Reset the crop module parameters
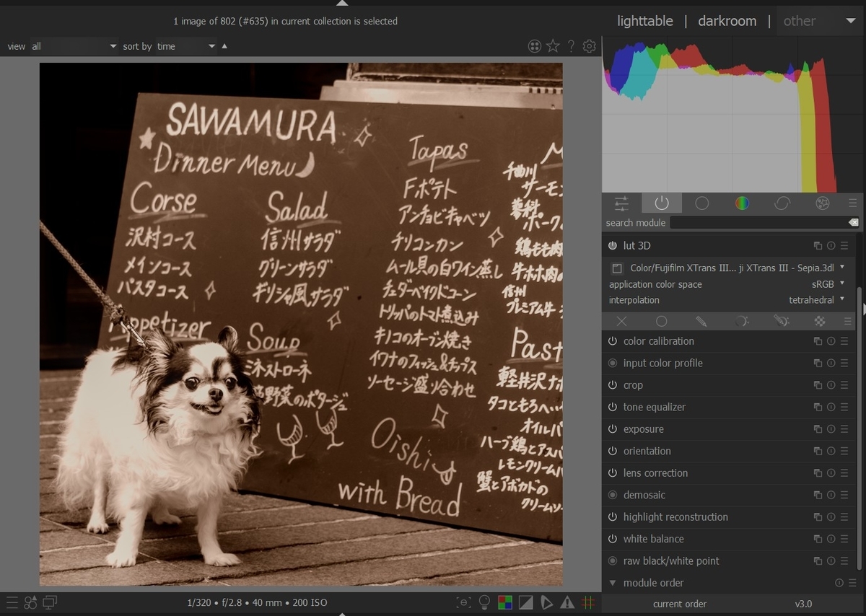This screenshot has width=866, height=616. click(x=831, y=385)
